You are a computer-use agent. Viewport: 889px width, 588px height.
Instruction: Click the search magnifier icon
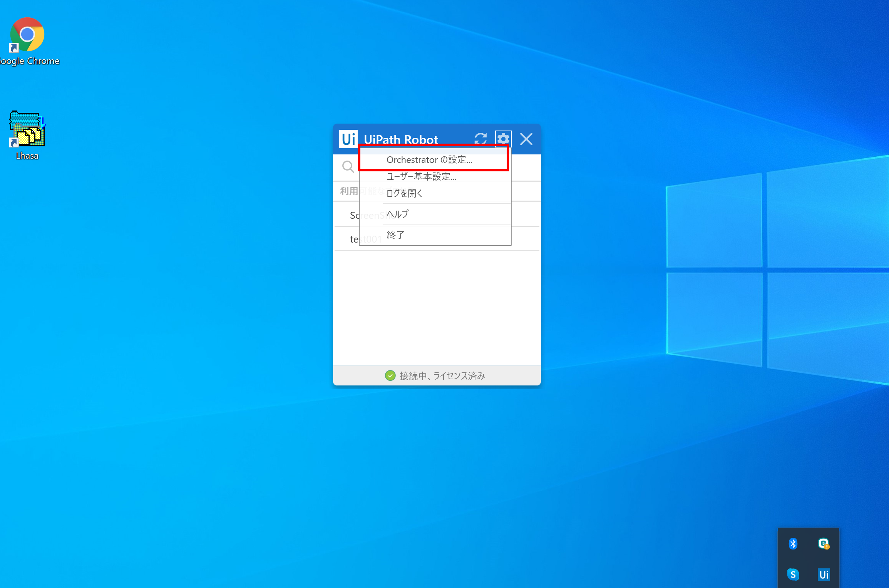pos(348,167)
